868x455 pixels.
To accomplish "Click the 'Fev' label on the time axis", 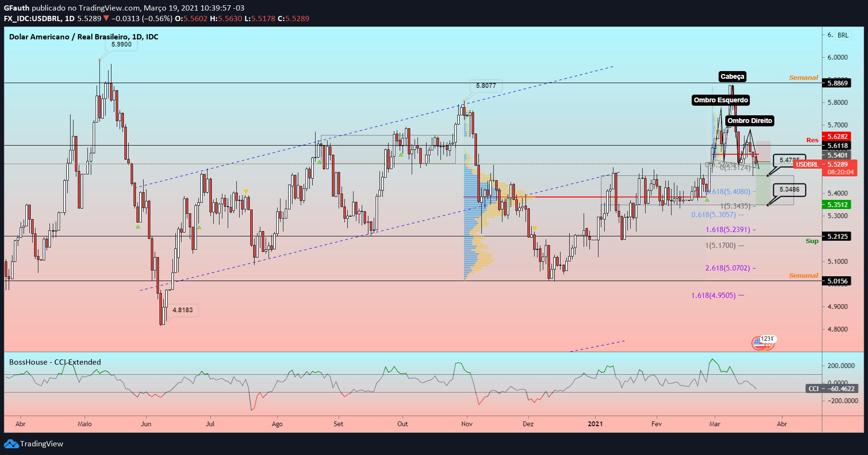I will (x=657, y=424).
